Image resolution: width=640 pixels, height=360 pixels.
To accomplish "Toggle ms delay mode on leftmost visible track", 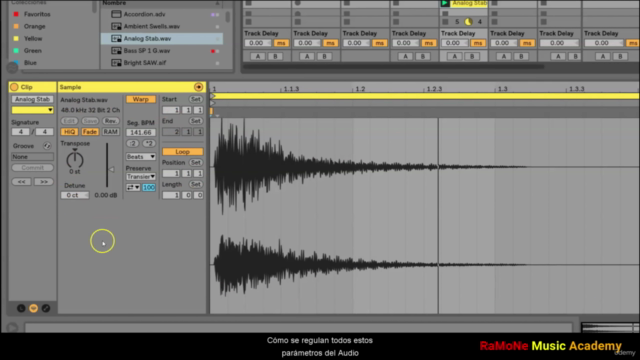I will (x=281, y=43).
